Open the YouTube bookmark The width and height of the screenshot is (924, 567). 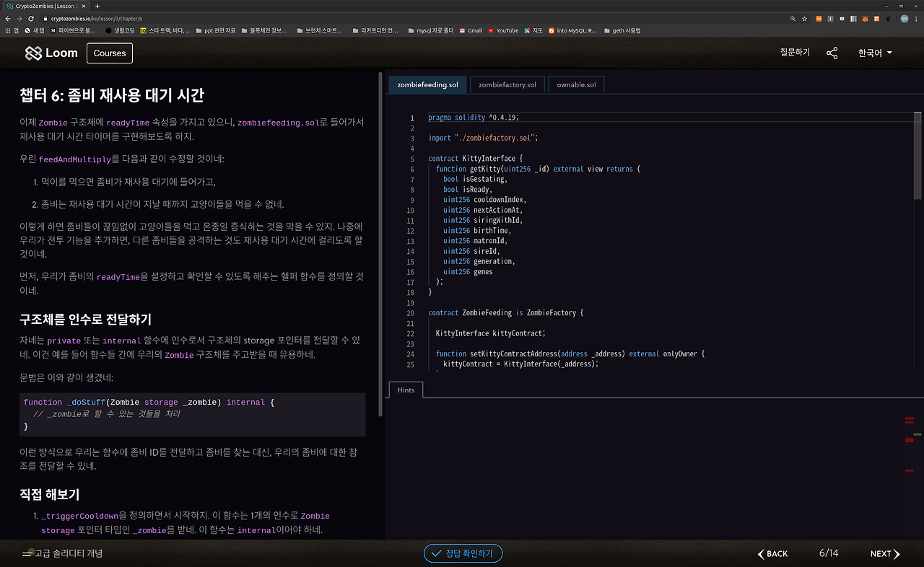[503, 30]
